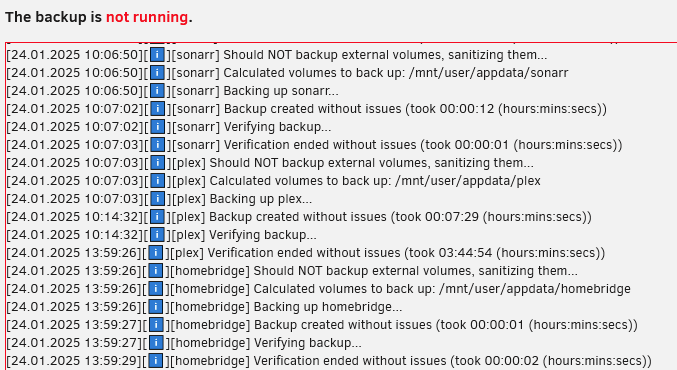
Task: Click info icon beside sonarr 'Calculated volumes' line
Action: point(158,73)
